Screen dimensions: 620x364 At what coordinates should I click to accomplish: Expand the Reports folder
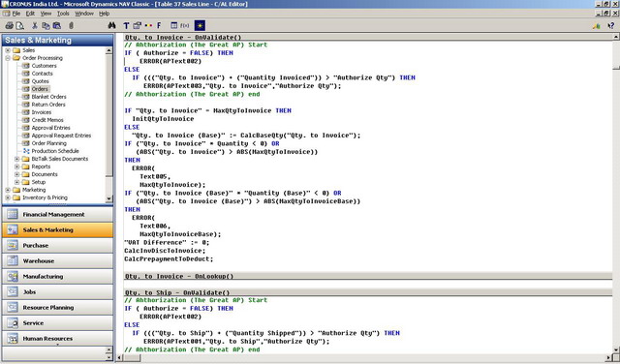tap(17, 167)
